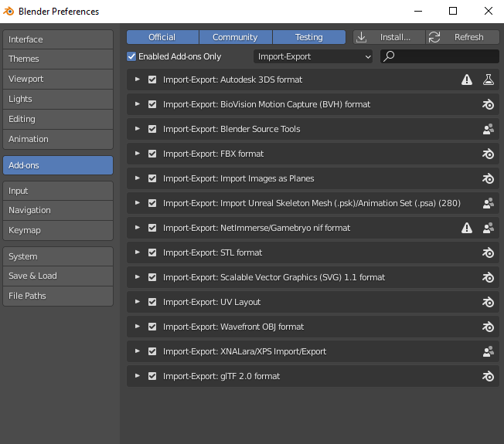Viewport: 504px width, 444px height.
Task: Uncheck Enabled Add-ons Only
Action: (x=131, y=56)
